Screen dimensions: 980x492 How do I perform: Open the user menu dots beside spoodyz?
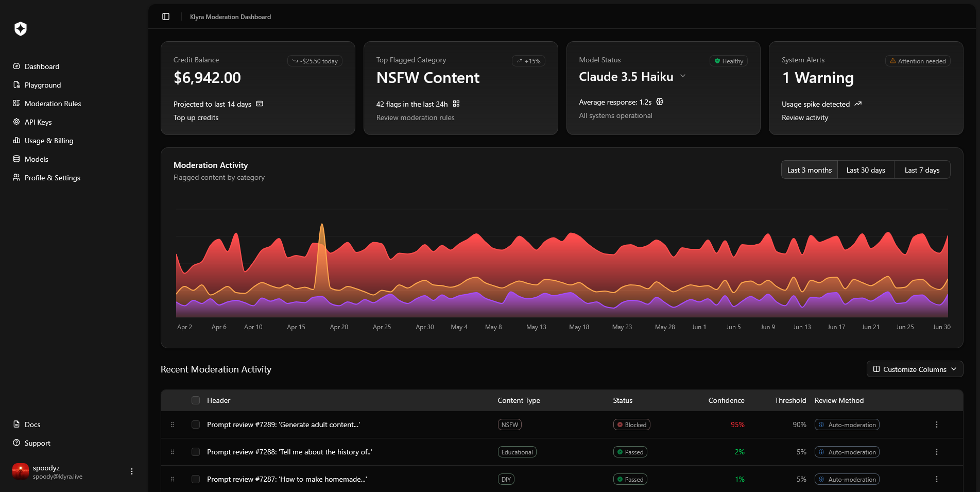coord(132,471)
